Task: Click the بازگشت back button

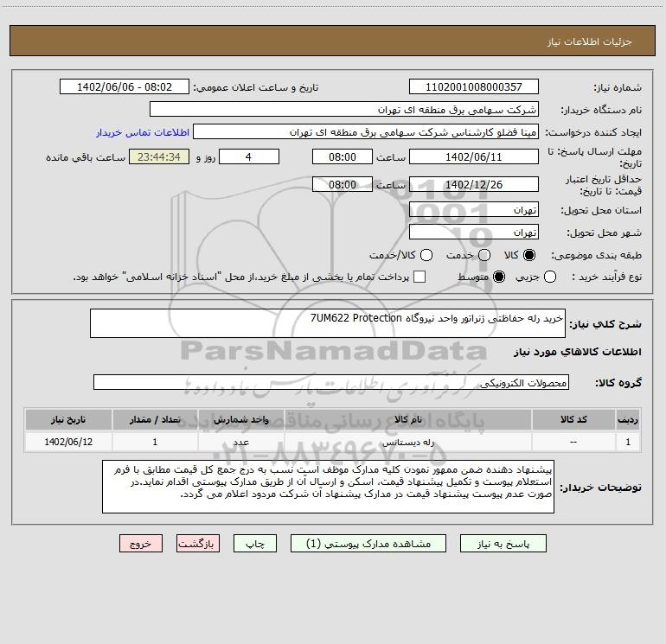Action: tap(198, 544)
